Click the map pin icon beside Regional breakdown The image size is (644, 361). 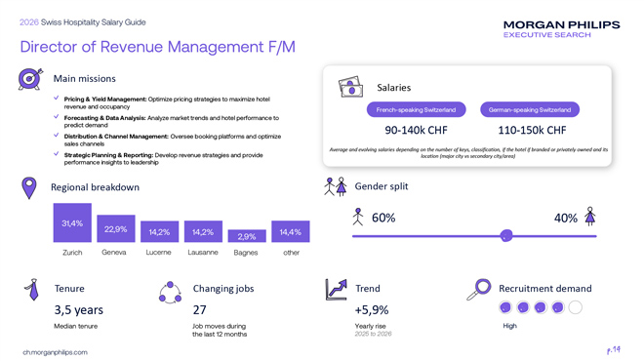[28, 188]
